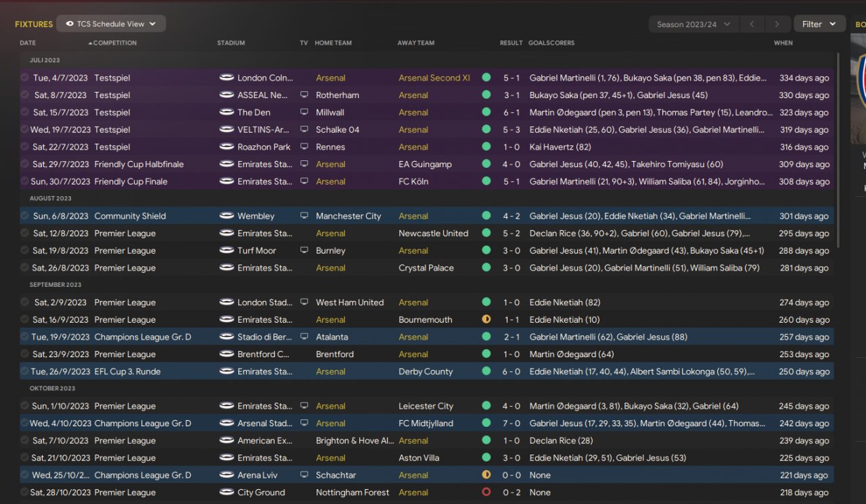Click the vertical scrollbar of the fixtures list
The image size is (866, 504).
(x=838, y=149)
